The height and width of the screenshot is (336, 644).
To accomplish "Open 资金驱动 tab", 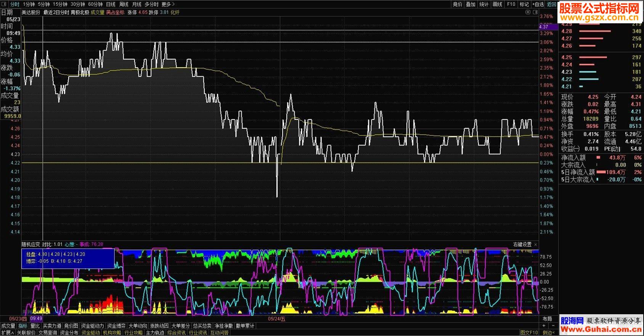I will tap(91, 333).
